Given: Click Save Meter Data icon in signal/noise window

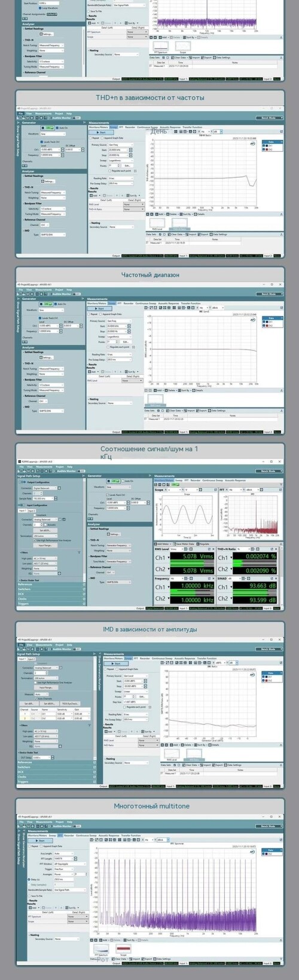Looking at the screenshot, I should pyautogui.click(x=183, y=544).
